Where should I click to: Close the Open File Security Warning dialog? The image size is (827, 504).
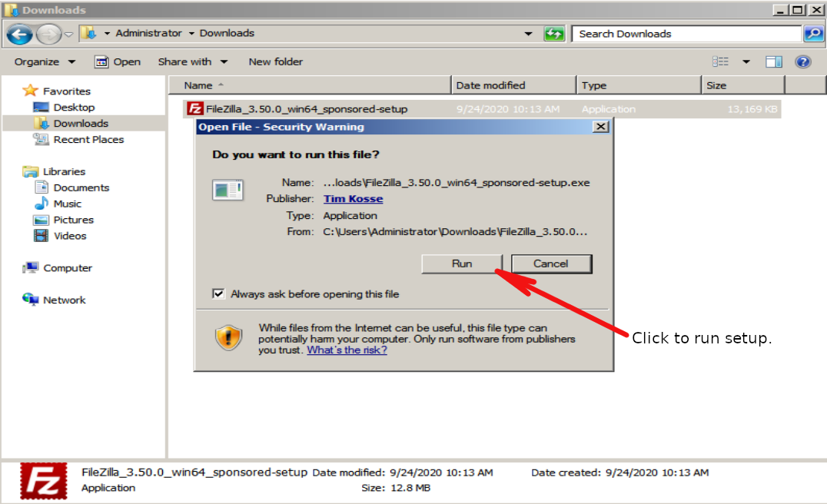click(x=600, y=127)
